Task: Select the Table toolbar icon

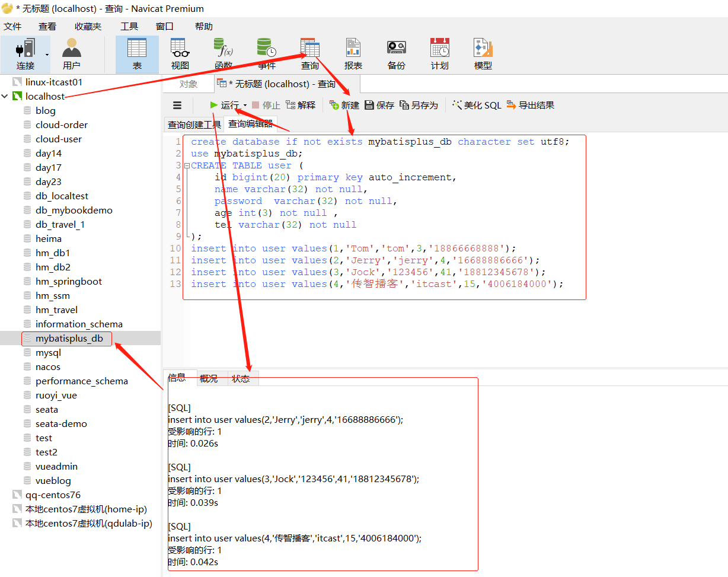Action: (x=137, y=54)
